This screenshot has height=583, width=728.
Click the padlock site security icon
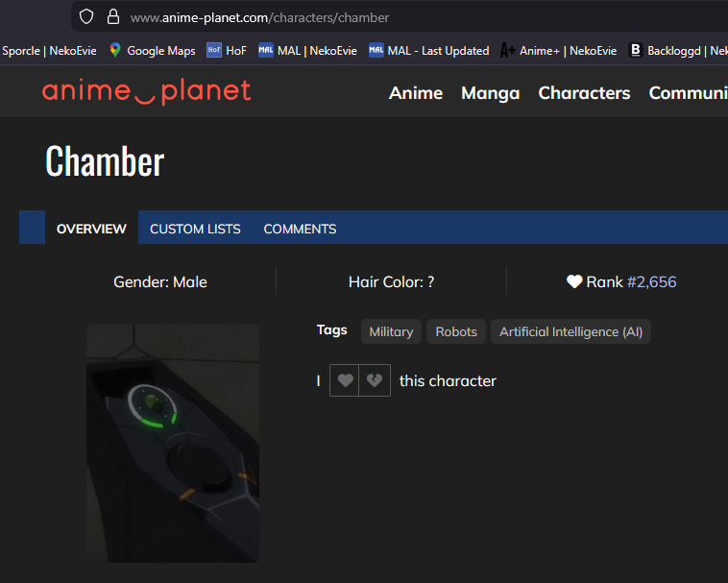click(112, 17)
